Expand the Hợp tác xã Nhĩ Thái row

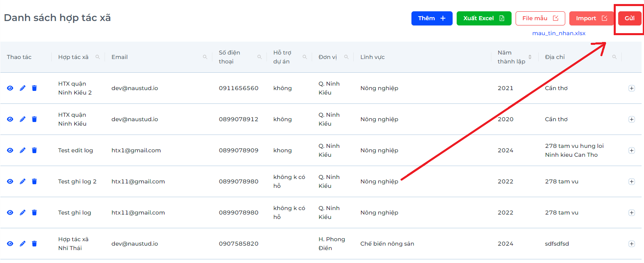point(631,244)
